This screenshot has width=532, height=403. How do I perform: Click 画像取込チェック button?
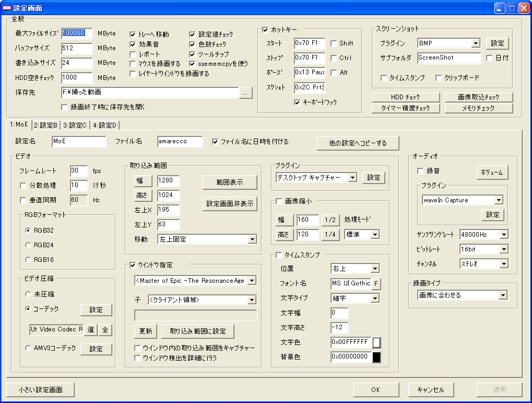[478, 97]
